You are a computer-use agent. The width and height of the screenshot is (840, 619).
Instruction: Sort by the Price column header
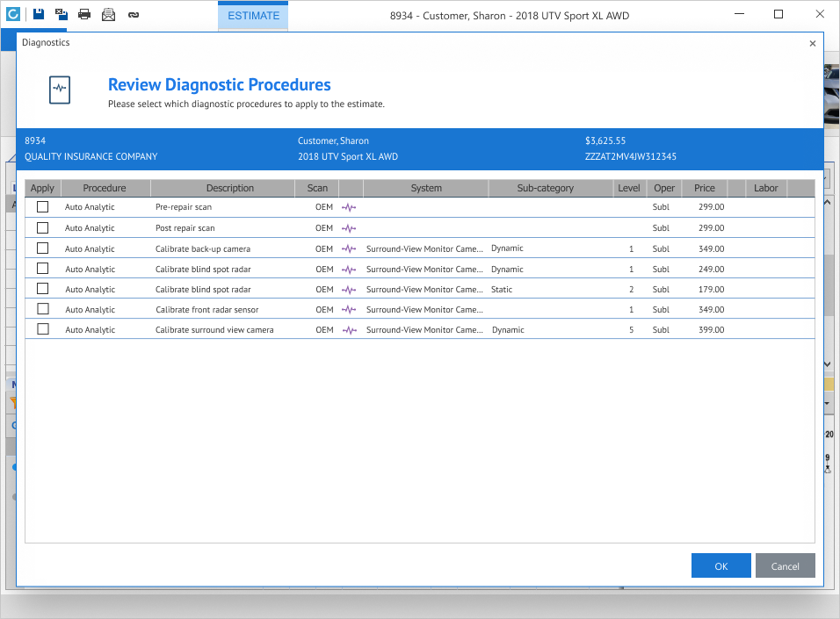tap(705, 188)
